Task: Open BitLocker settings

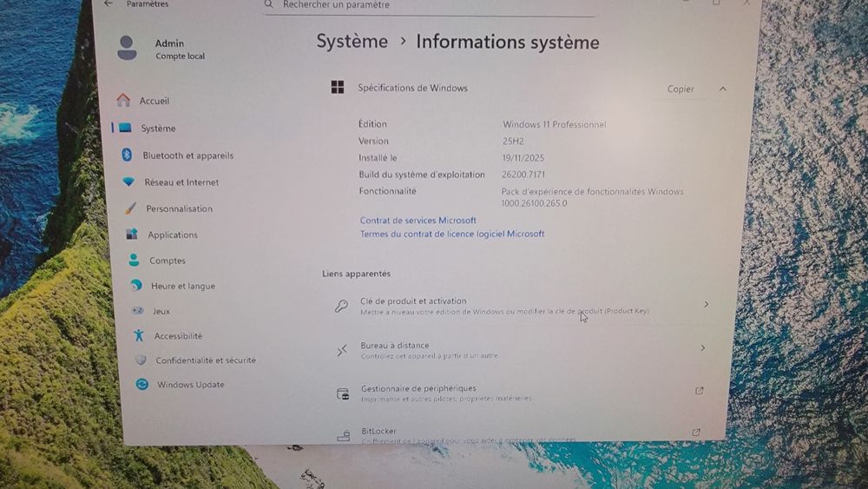Action: (x=519, y=433)
